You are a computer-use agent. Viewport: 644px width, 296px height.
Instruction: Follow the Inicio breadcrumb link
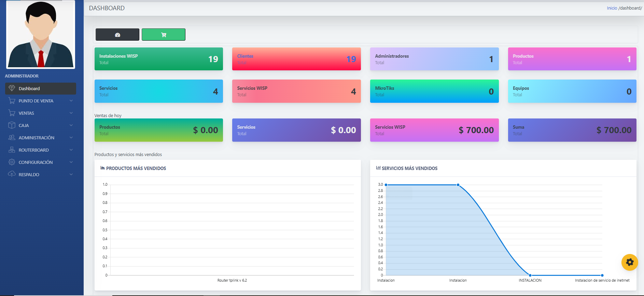[x=612, y=8]
